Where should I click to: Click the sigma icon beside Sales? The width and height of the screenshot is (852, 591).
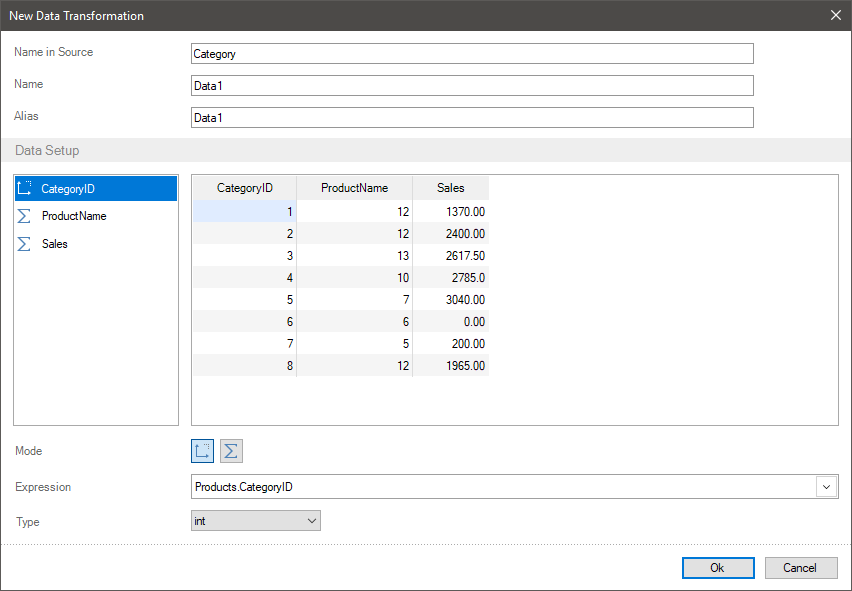(x=25, y=244)
